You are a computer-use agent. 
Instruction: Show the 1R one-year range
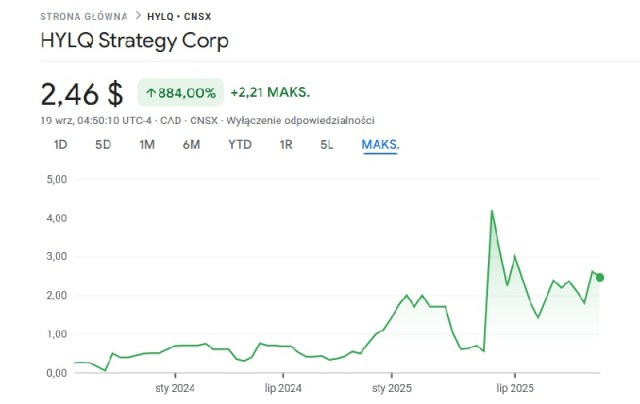[286, 144]
